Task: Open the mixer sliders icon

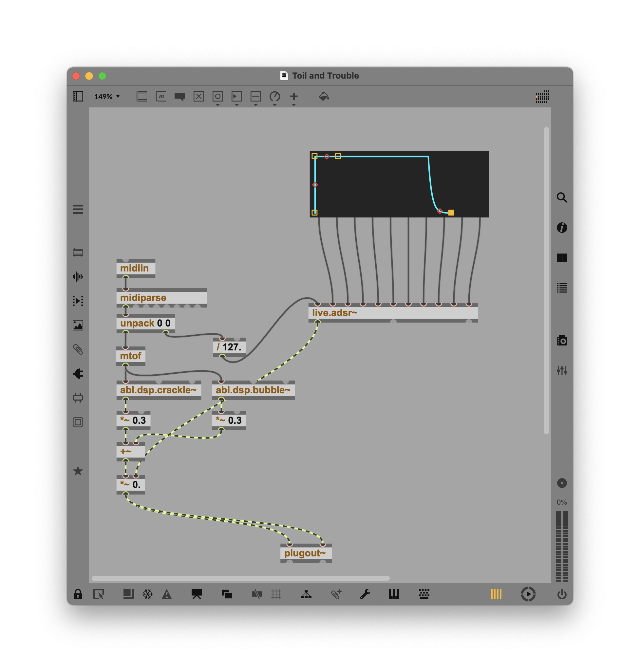Action: click(x=561, y=370)
